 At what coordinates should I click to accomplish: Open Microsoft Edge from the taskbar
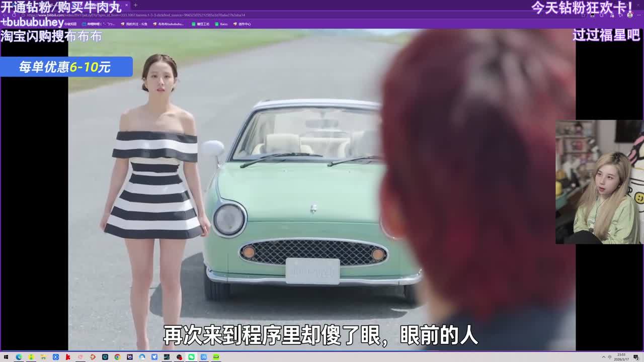[19, 357]
